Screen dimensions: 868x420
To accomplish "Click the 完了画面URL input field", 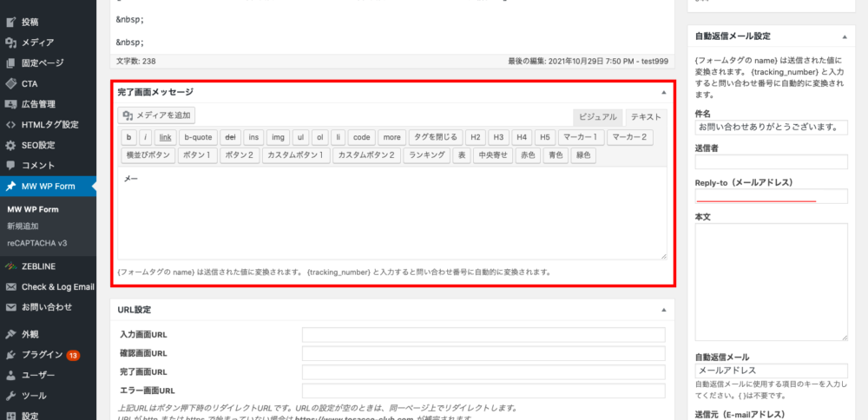I will [483, 371].
